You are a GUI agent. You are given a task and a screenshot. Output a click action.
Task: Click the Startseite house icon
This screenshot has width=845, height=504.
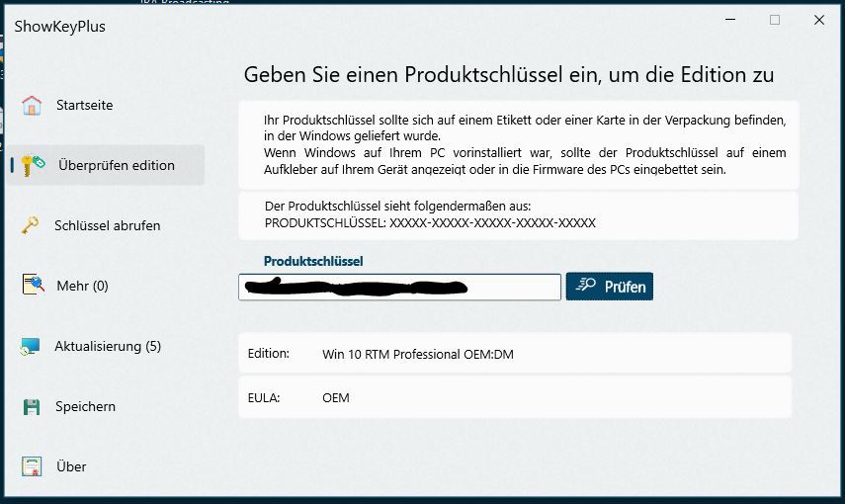click(x=32, y=105)
